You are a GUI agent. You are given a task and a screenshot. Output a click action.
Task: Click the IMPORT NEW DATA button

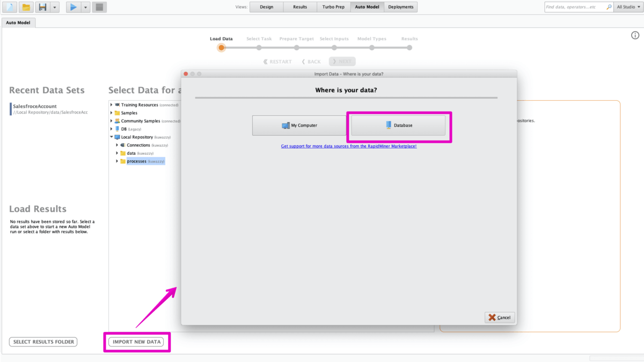pyautogui.click(x=137, y=342)
